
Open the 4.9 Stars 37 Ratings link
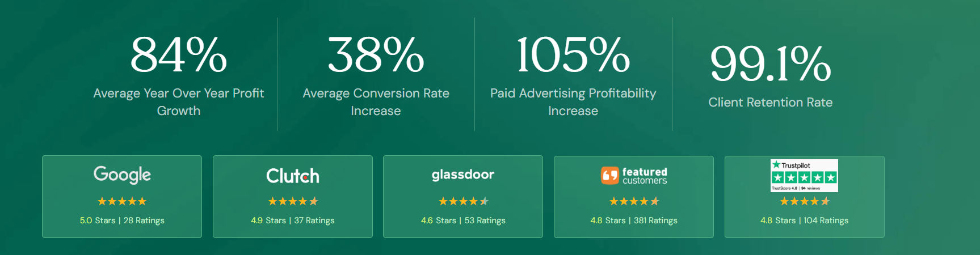293,220
